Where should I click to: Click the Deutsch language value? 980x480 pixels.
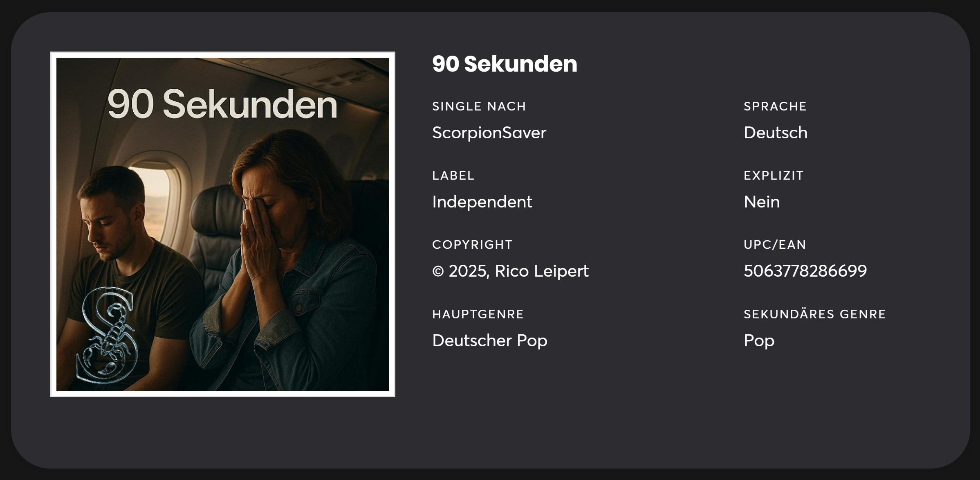point(775,133)
